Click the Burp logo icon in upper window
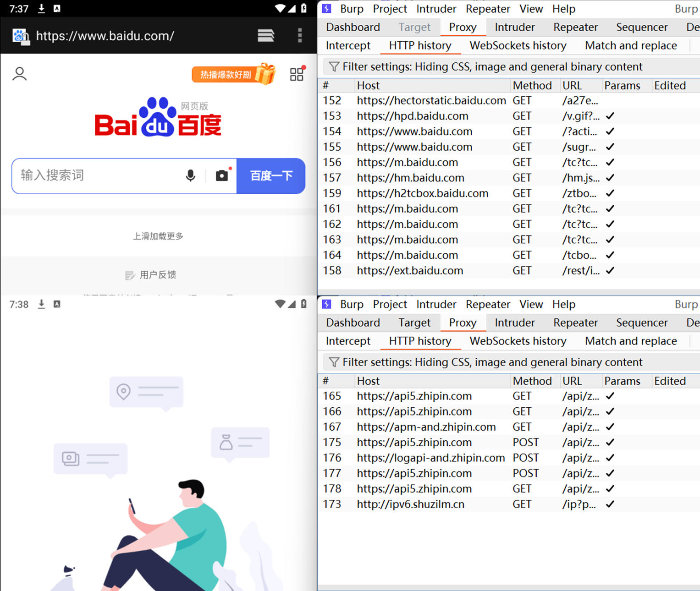This screenshot has height=591, width=700. tap(327, 9)
